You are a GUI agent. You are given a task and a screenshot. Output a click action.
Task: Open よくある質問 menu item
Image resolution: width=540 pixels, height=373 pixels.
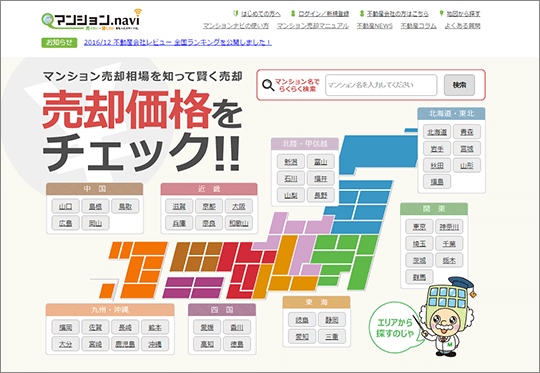(462, 26)
